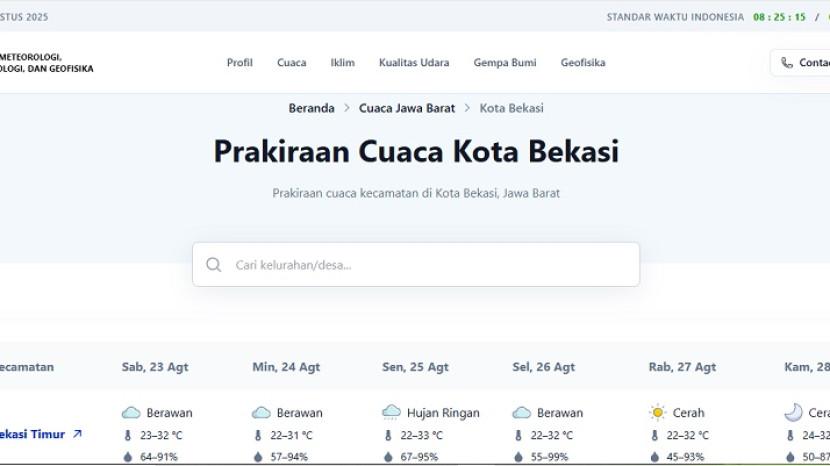Screen dimensions: 830x466
Task: Open the Geofisika menu
Action: pos(583,63)
